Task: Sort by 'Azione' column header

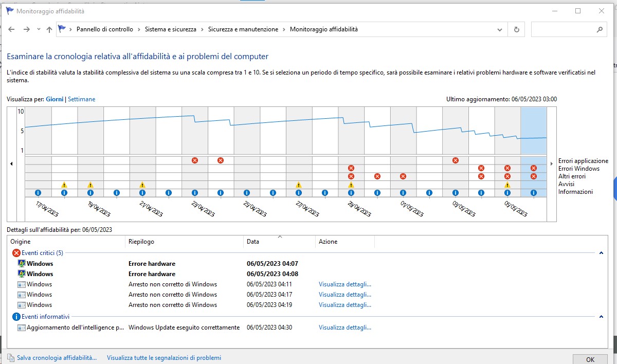Action: [345, 242]
